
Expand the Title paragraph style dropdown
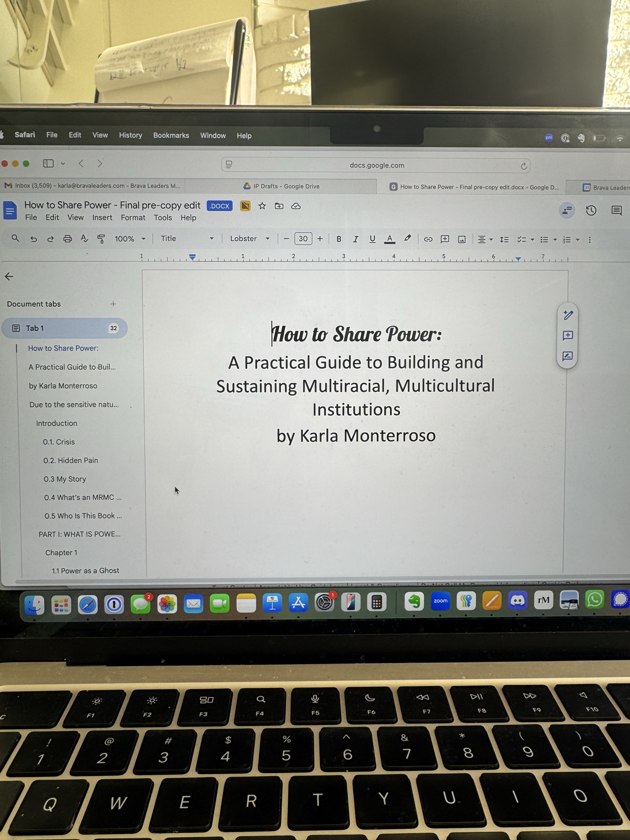[187, 239]
